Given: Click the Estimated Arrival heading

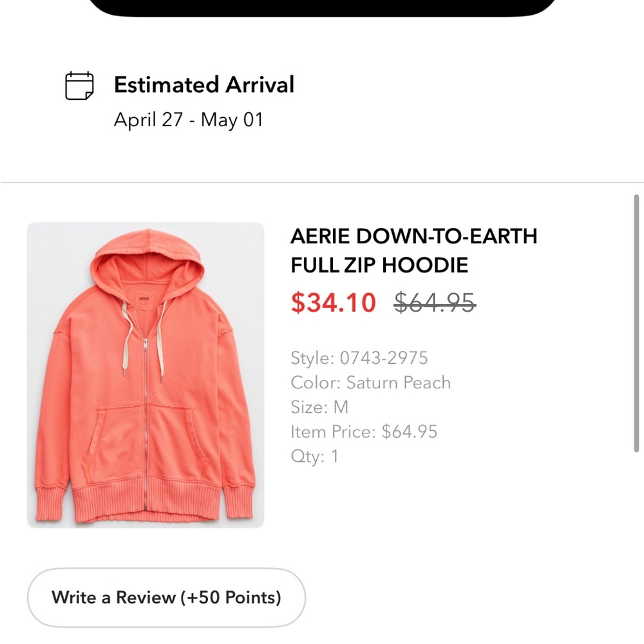Looking at the screenshot, I should [204, 84].
